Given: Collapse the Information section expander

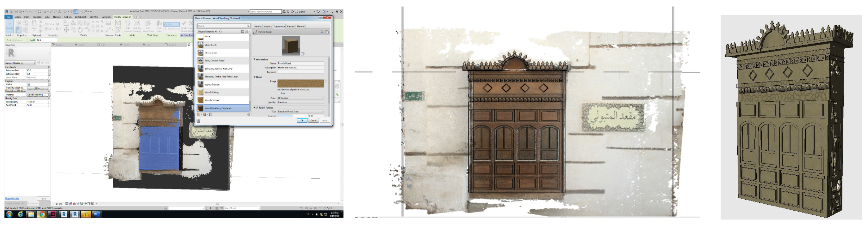Looking at the screenshot, I should 254,60.
